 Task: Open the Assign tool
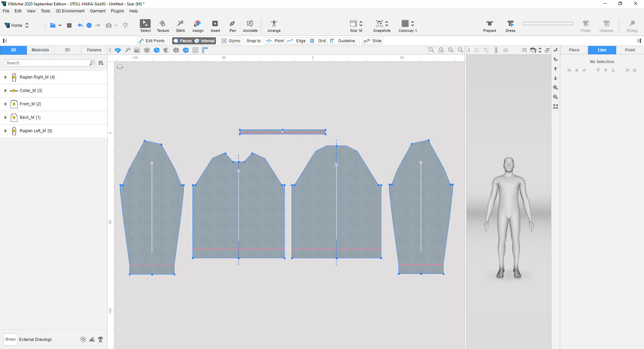pyautogui.click(x=198, y=26)
